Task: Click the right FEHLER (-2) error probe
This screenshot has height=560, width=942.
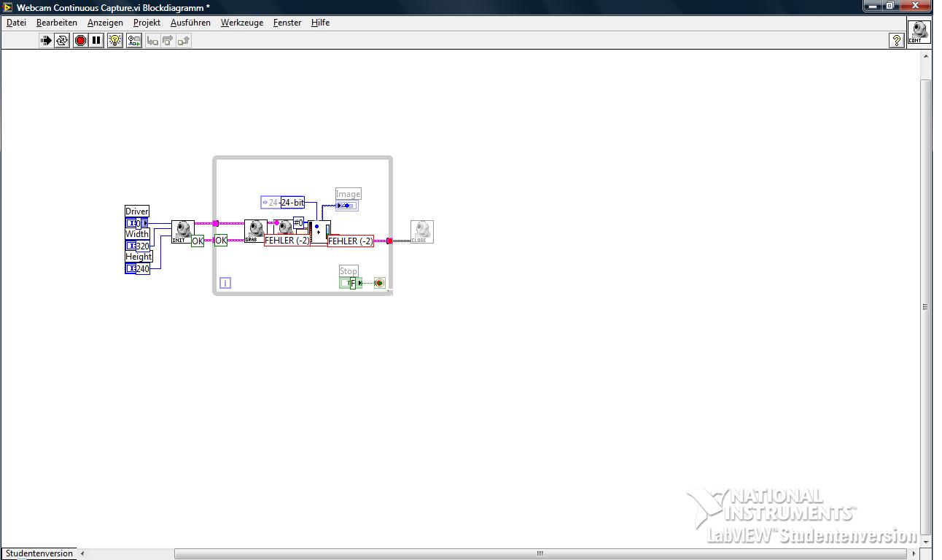Action: tap(351, 241)
